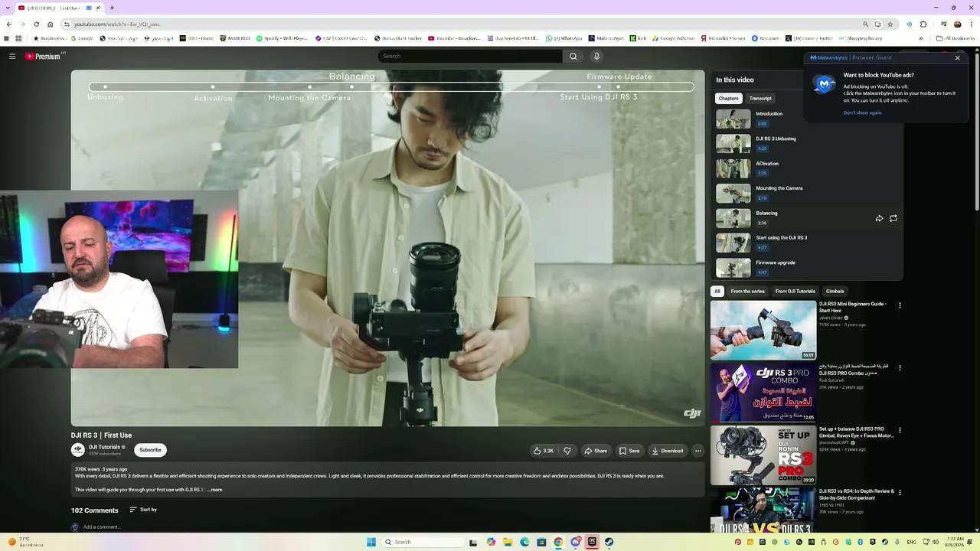The width and height of the screenshot is (980, 551).
Task: Open browser home page icon
Action: 51,24
